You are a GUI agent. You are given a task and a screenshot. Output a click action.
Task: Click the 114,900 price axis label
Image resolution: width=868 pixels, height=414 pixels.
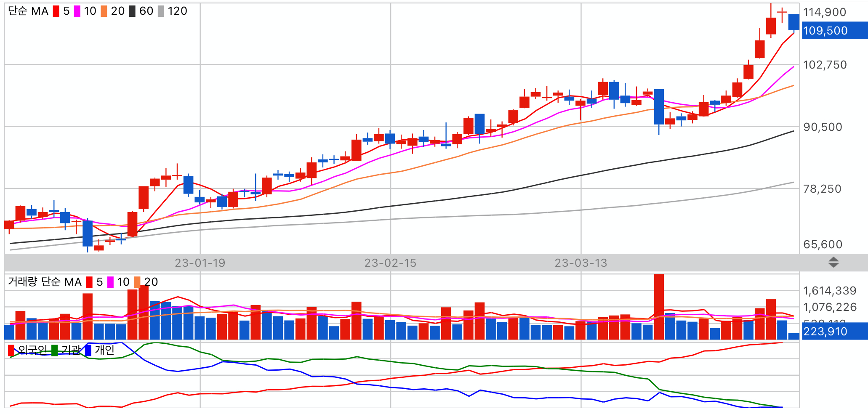825,12
